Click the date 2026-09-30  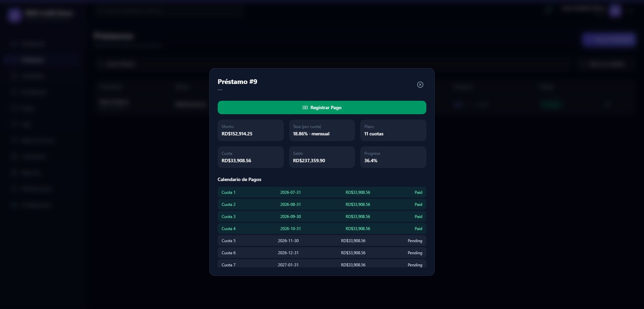click(x=290, y=217)
